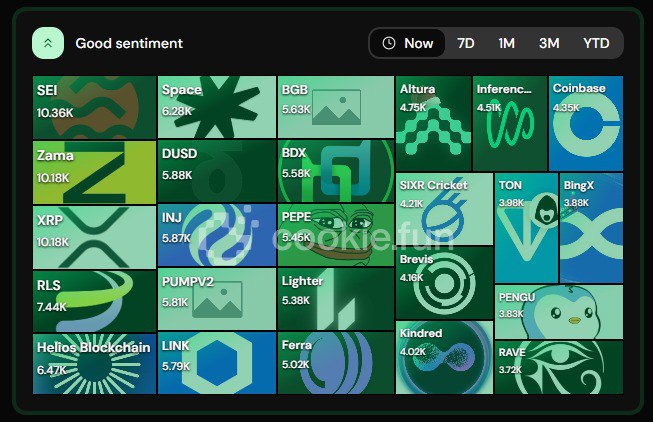Open the PEPE tile
The image size is (653, 422).
coord(336,235)
